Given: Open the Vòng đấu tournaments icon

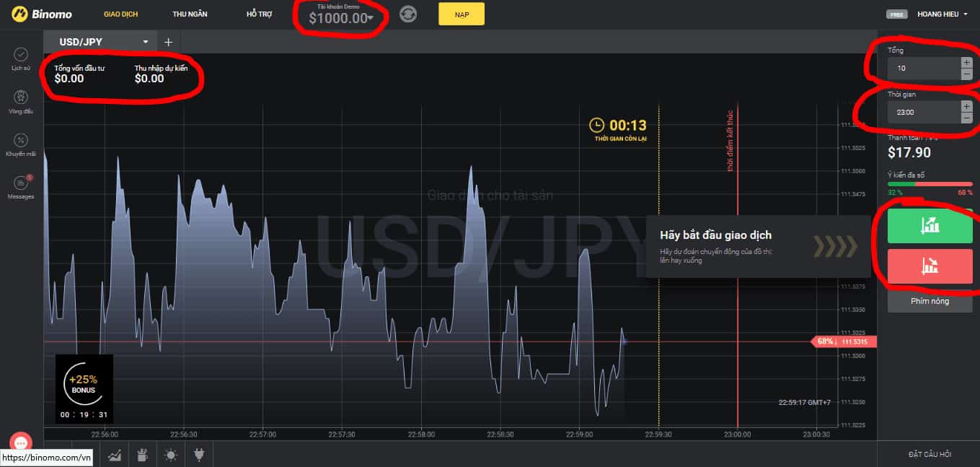Looking at the screenshot, I should coord(21,97).
